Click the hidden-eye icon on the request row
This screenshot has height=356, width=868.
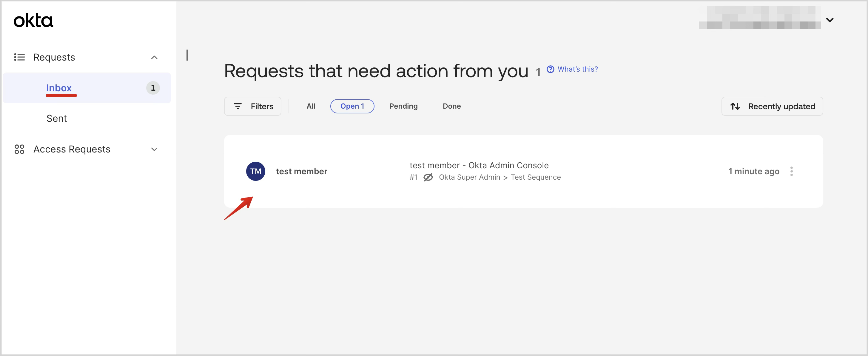pos(428,177)
